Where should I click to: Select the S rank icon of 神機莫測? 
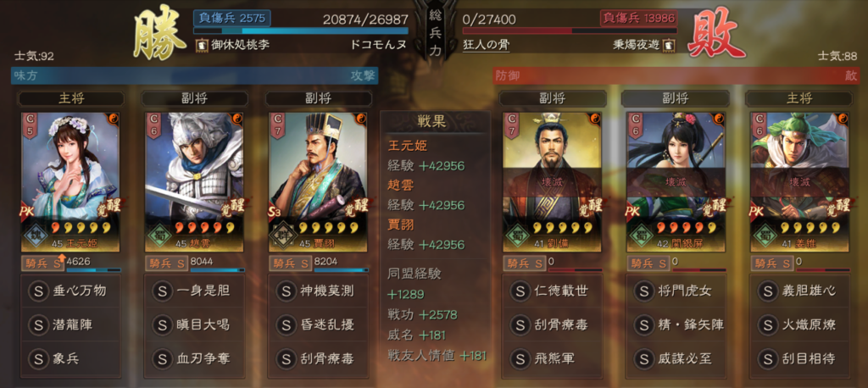tap(286, 291)
